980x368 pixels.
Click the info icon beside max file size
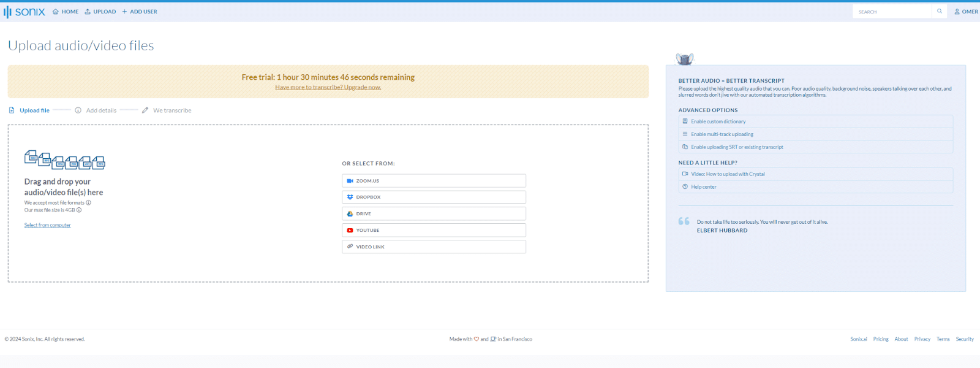tap(79, 210)
